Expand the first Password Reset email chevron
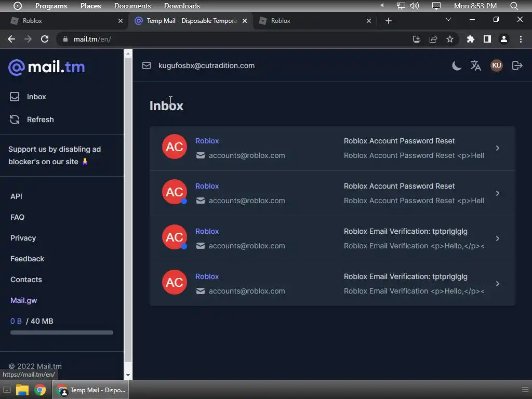 pyautogui.click(x=497, y=148)
